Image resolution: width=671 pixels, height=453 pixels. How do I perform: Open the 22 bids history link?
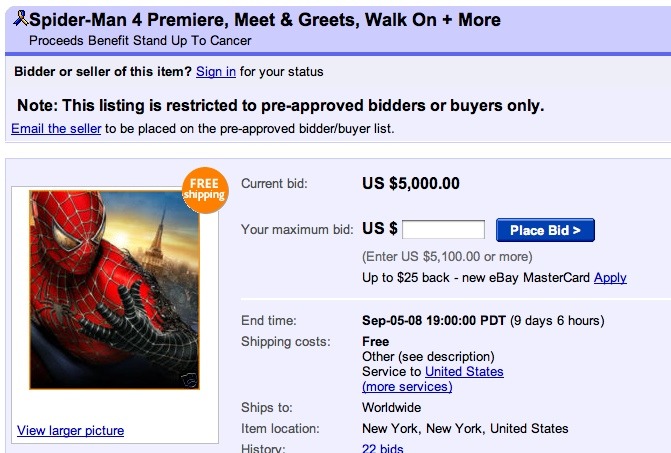pos(383,448)
